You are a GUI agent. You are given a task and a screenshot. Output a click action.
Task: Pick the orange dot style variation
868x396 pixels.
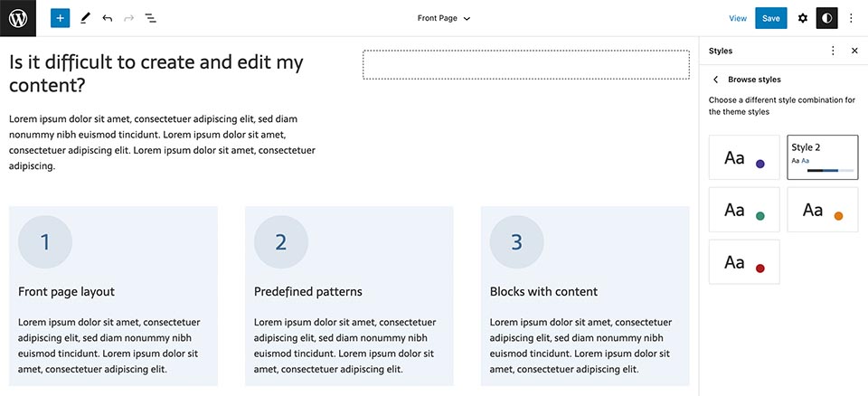(823, 210)
